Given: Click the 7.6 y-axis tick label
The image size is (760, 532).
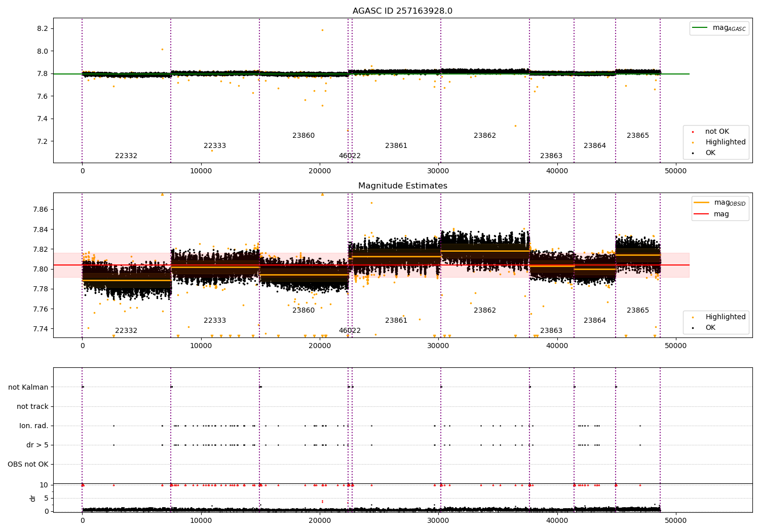Looking at the screenshot, I should (43, 96).
